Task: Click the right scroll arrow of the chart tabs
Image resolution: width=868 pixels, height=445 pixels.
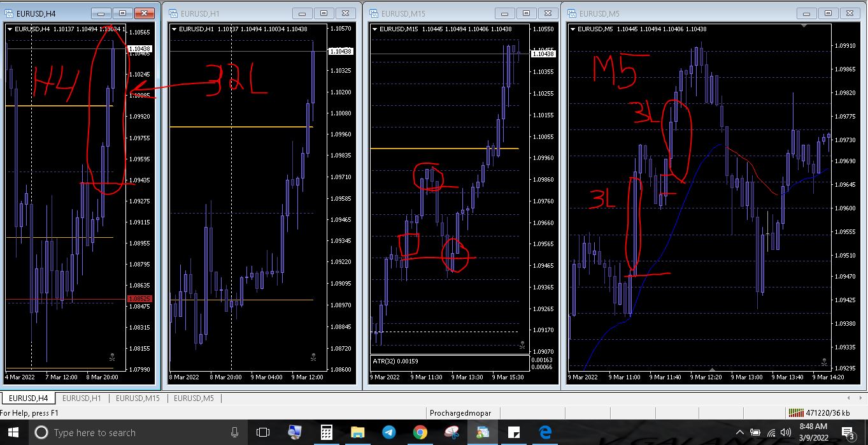Action: [x=861, y=398]
